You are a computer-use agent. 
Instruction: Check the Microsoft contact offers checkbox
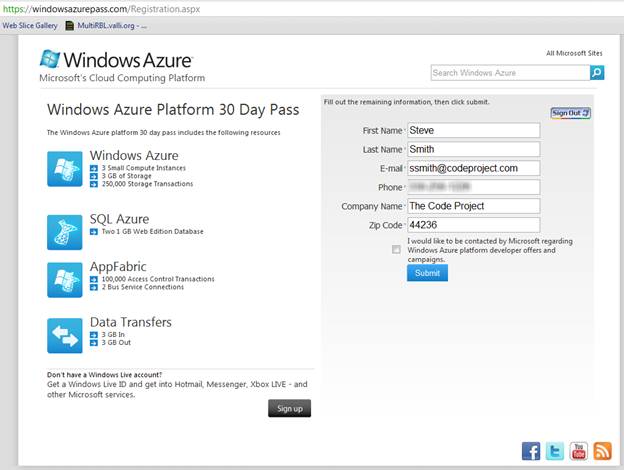tap(396, 250)
